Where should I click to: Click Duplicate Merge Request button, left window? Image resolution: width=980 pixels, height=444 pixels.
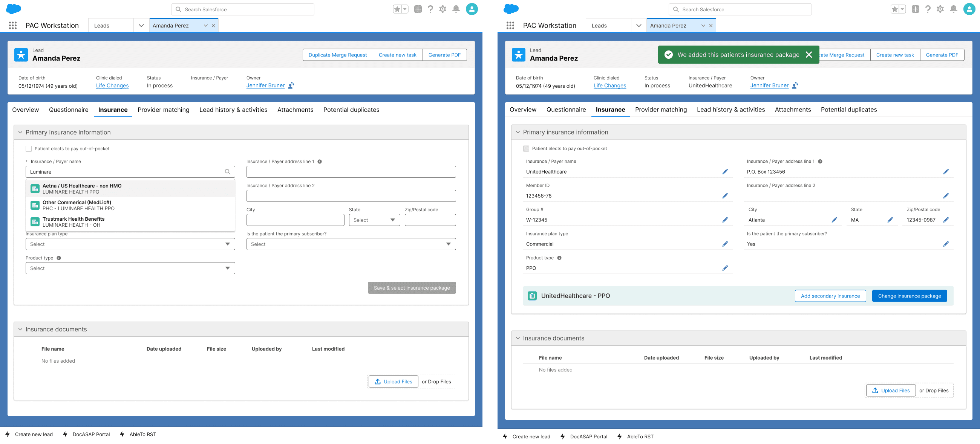[337, 55]
